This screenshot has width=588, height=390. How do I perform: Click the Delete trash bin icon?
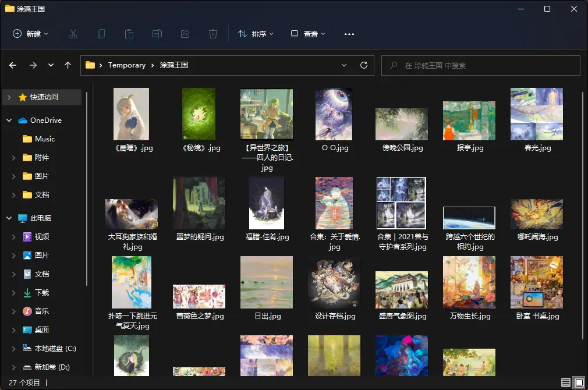[x=213, y=34]
